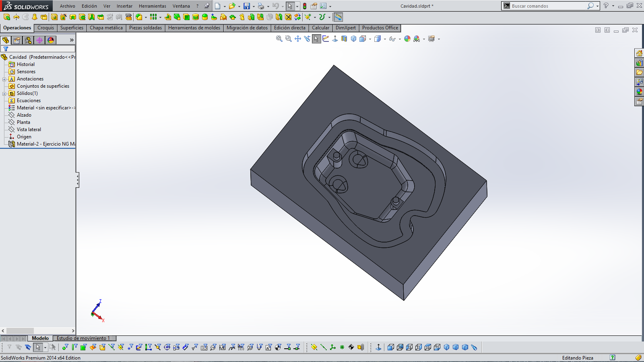Image resolution: width=644 pixels, height=362 pixels.
Task: Click the Rebuild traffic light icon
Action: (305, 6)
